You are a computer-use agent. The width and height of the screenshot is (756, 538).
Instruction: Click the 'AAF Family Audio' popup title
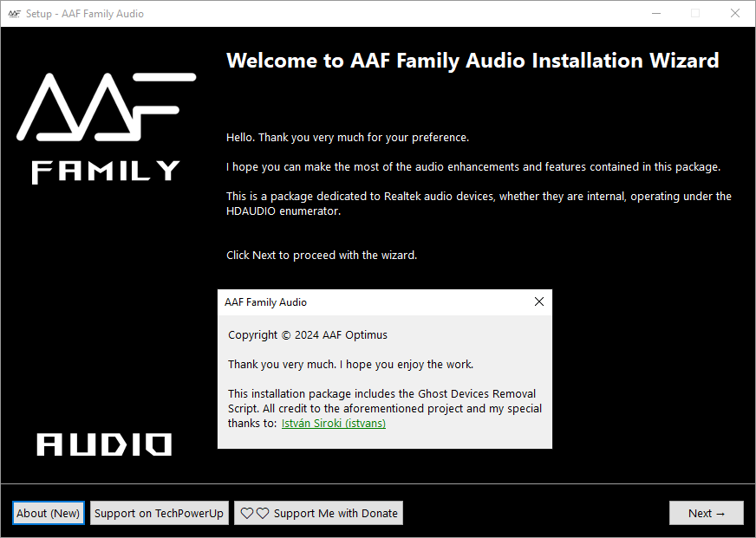point(265,302)
